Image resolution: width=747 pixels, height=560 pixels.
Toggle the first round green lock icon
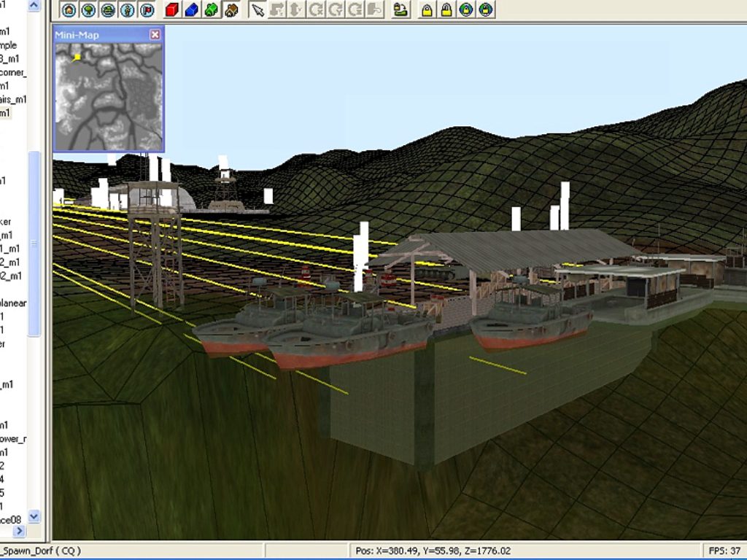[466, 9]
